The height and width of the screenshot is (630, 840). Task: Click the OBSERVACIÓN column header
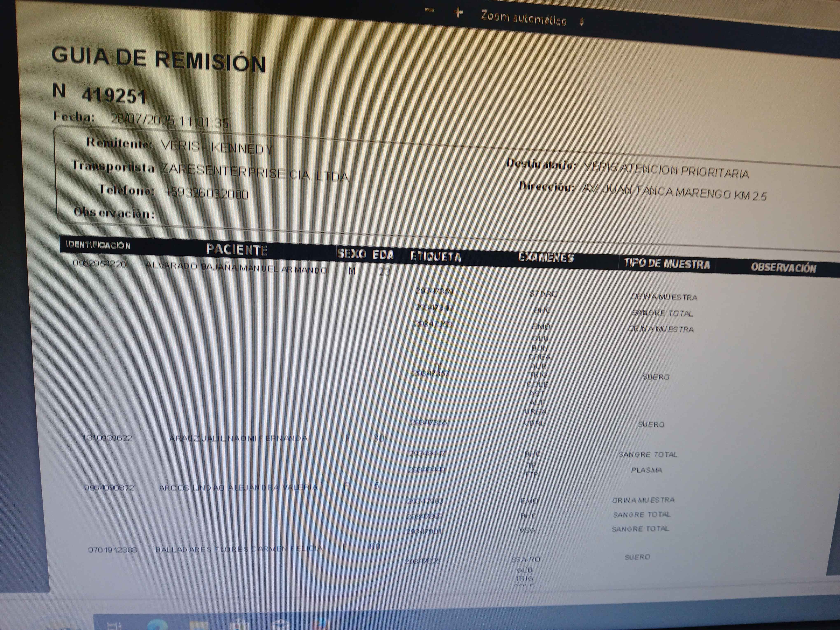click(783, 268)
